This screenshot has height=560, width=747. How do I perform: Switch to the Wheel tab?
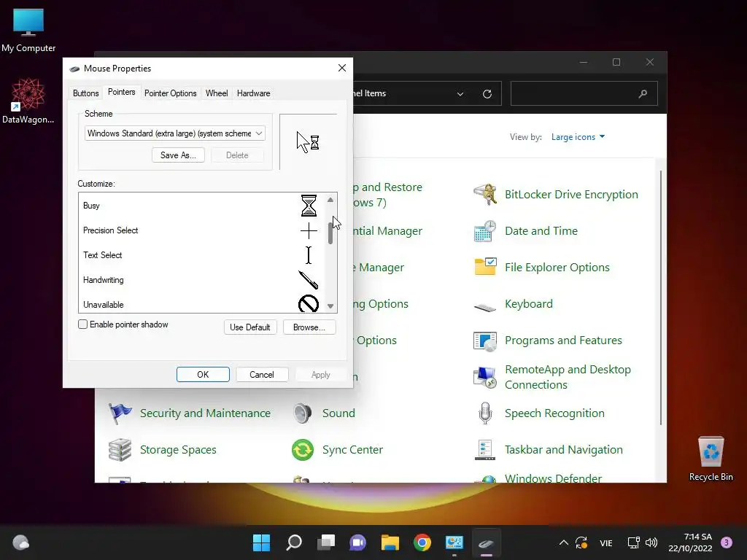coord(217,93)
